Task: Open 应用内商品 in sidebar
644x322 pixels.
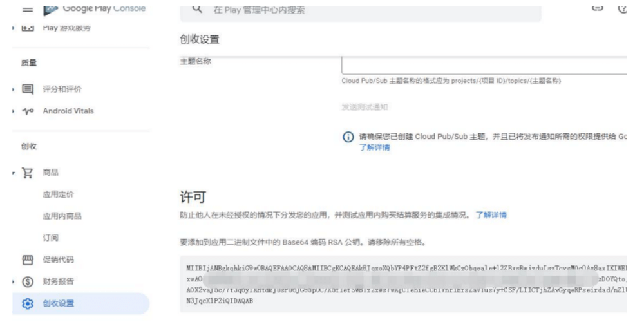Action: tap(62, 216)
